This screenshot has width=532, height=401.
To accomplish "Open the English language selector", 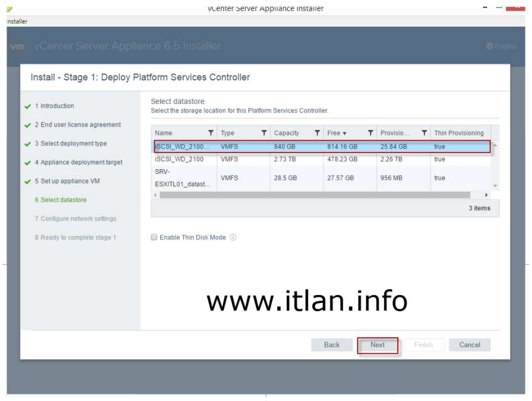I will click(x=501, y=47).
